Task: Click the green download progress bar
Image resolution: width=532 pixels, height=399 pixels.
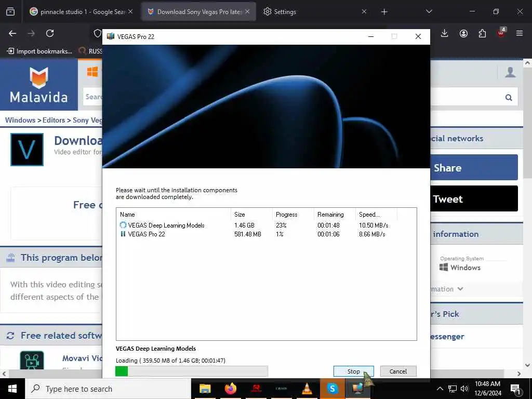Action: coord(192,371)
